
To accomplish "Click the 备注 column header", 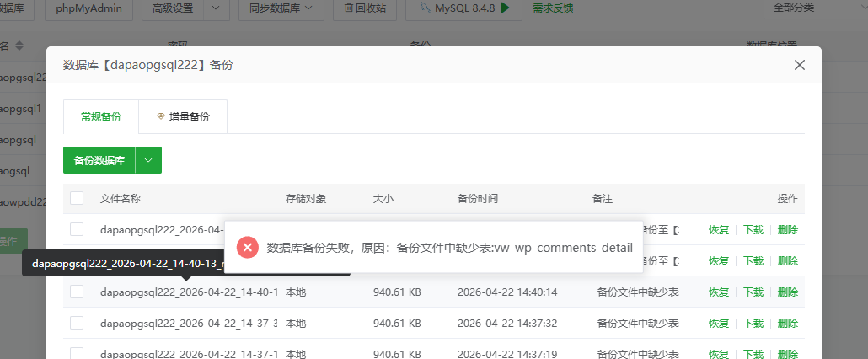I will (603, 198).
